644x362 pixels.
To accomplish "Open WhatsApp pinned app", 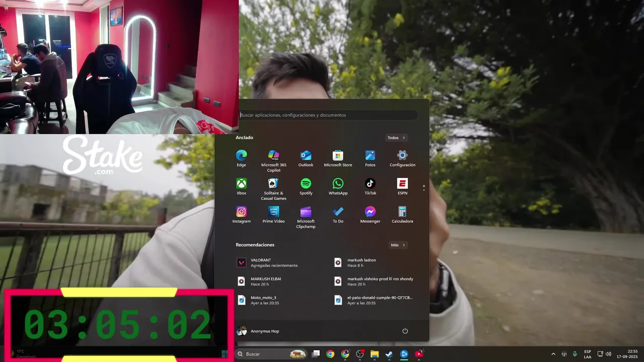I will point(338,187).
